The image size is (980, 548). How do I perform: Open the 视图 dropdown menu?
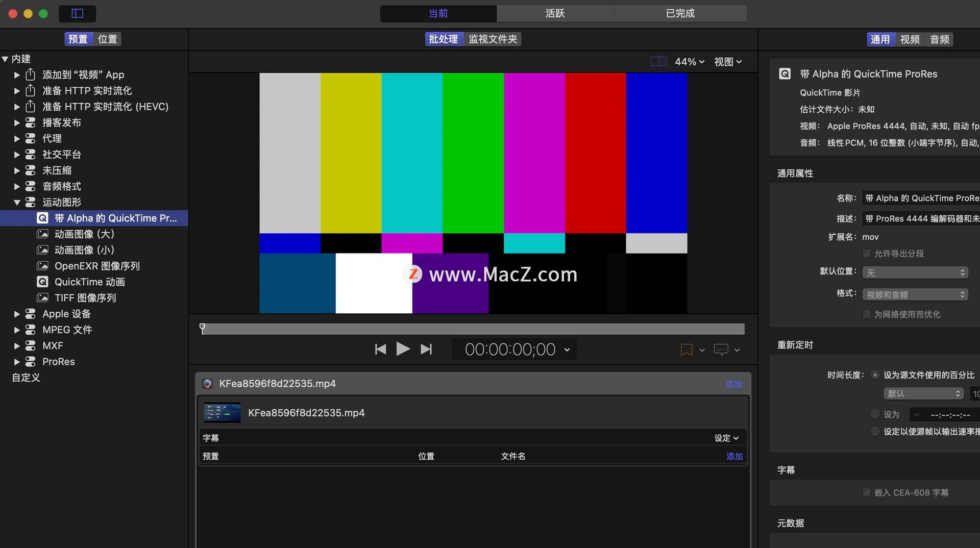(728, 62)
